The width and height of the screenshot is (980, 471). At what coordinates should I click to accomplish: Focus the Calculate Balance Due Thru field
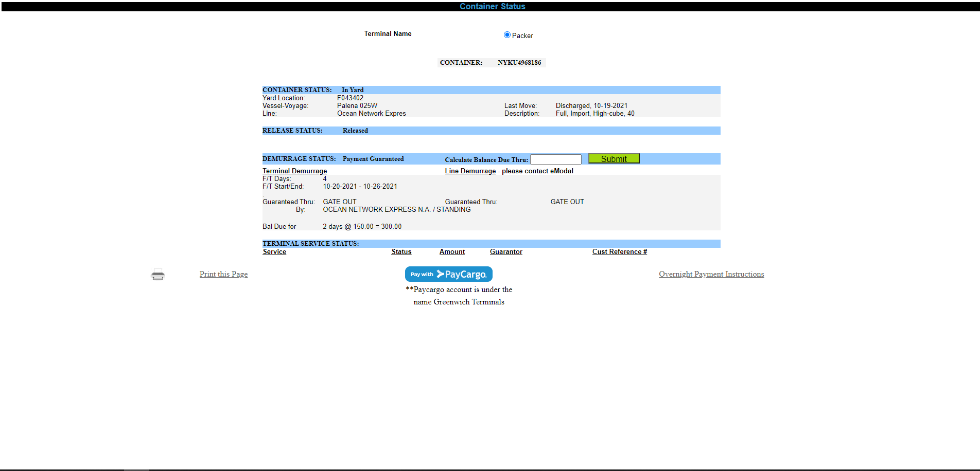[x=556, y=159]
